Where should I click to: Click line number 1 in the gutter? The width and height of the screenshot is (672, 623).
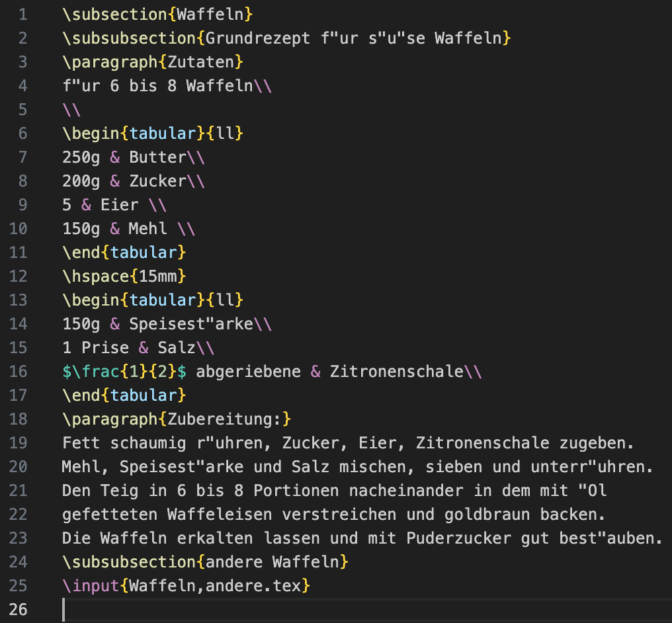23,14
